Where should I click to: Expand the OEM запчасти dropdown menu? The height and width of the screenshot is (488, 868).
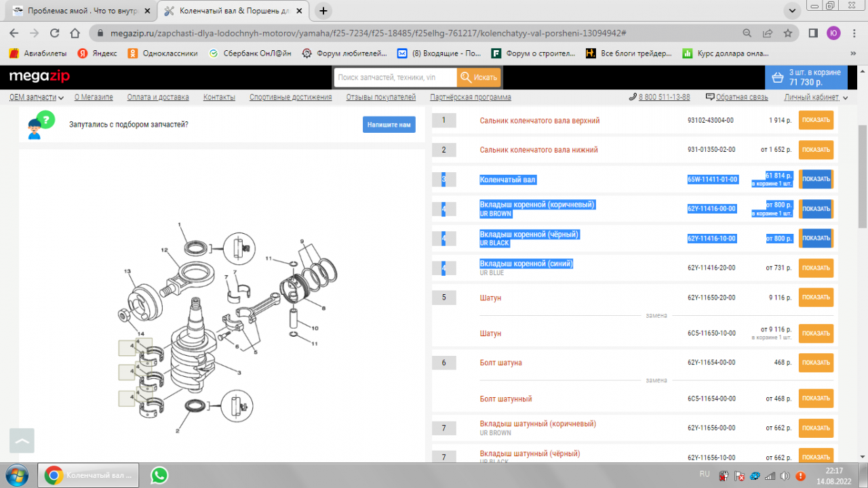(36, 98)
